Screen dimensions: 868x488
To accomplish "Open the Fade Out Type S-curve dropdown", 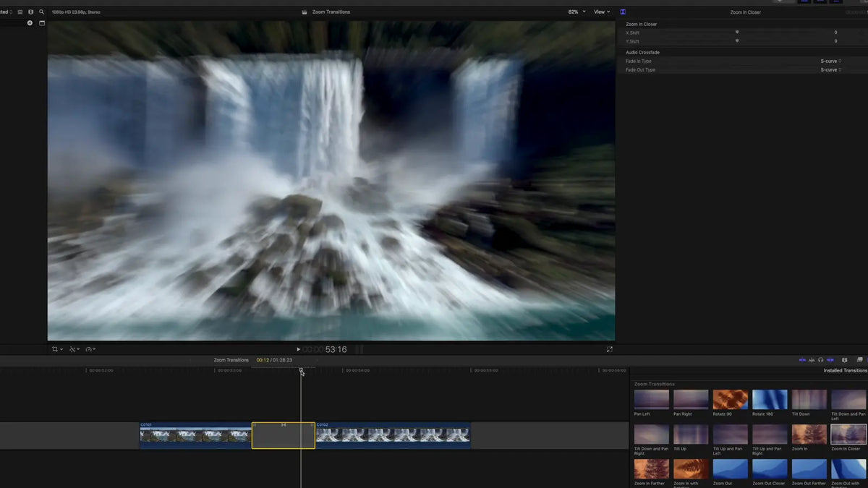I will point(830,70).
